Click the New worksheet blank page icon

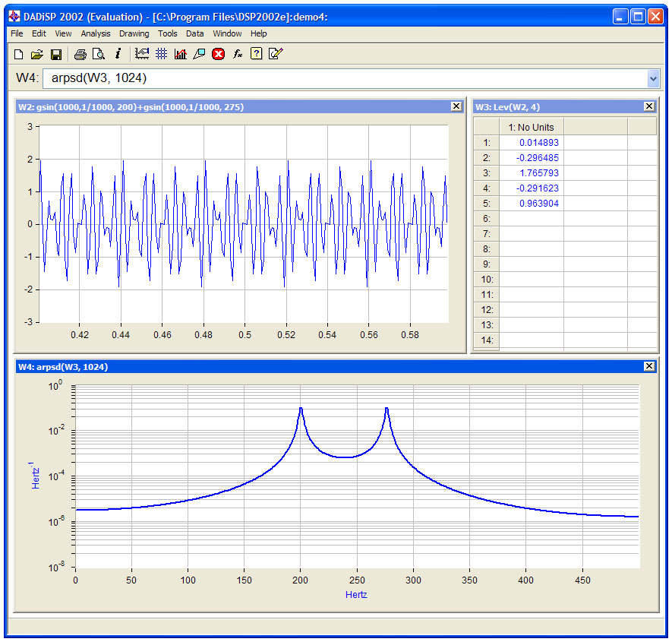point(18,54)
